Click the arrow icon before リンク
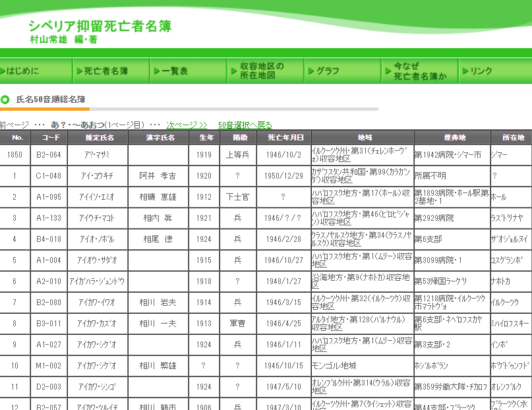Screen dimensions: 532x410 465,71
